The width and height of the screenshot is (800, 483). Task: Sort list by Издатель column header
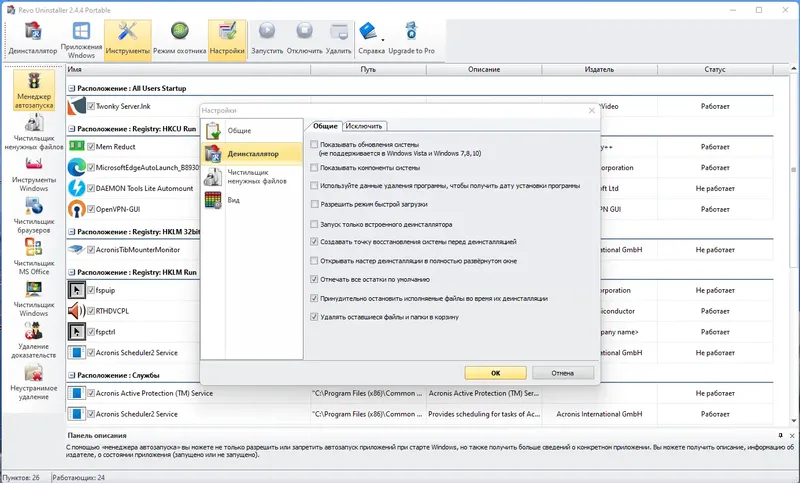coord(599,69)
